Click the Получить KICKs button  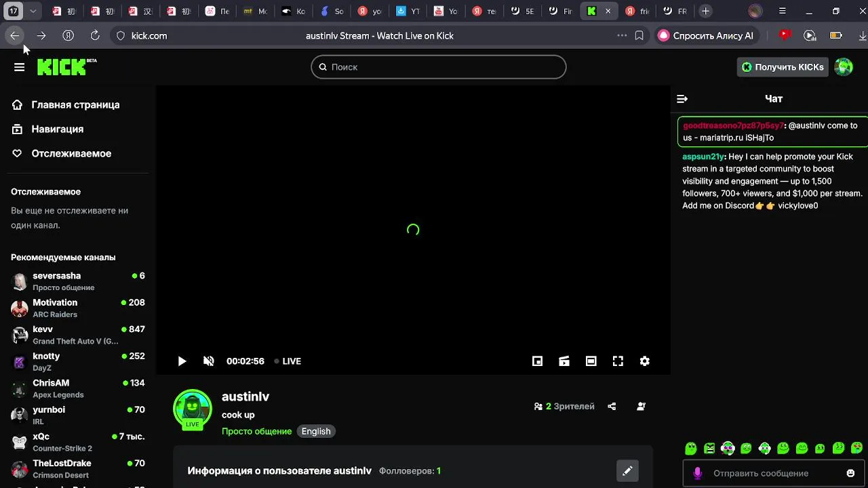pyautogui.click(x=783, y=67)
